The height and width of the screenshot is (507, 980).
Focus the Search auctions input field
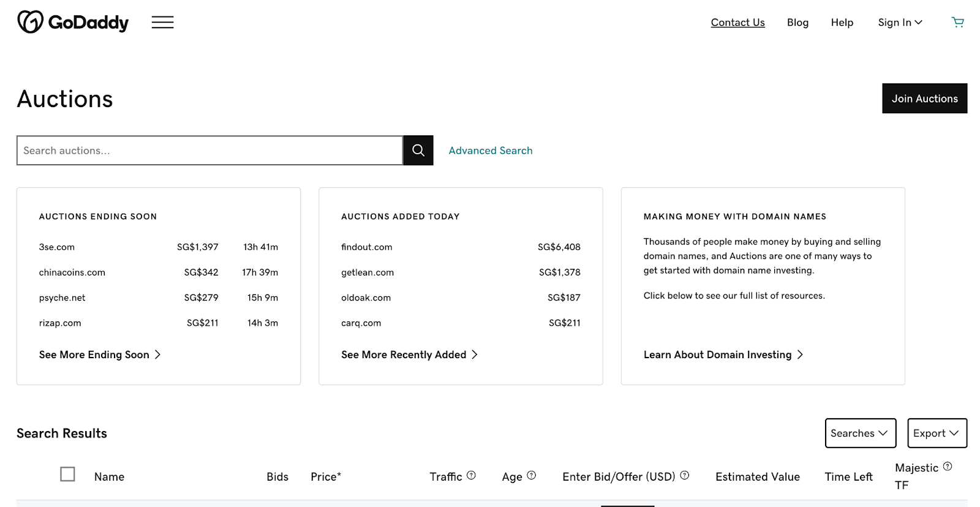[x=209, y=151]
